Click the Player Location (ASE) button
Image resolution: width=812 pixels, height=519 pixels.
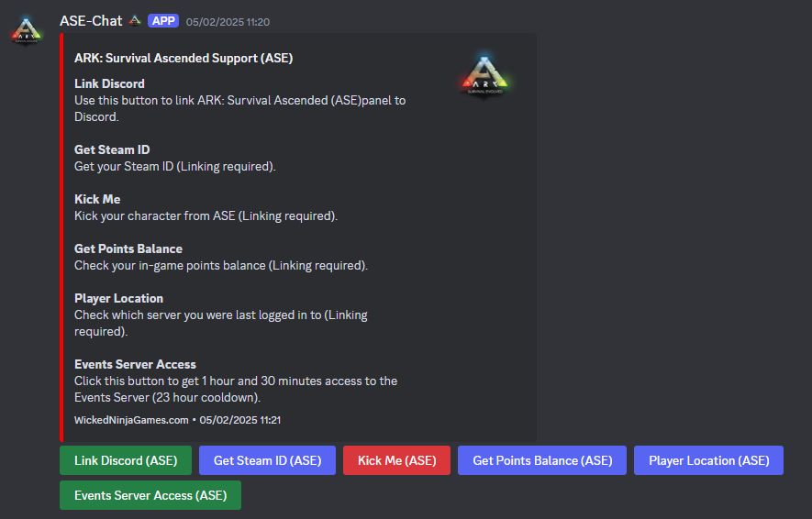[x=708, y=460]
